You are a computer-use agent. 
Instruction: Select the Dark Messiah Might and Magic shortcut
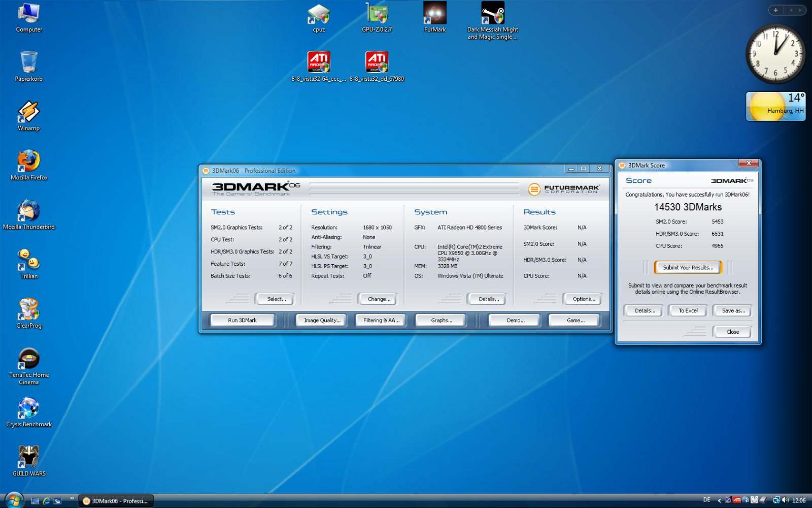[x=493, y=21]
